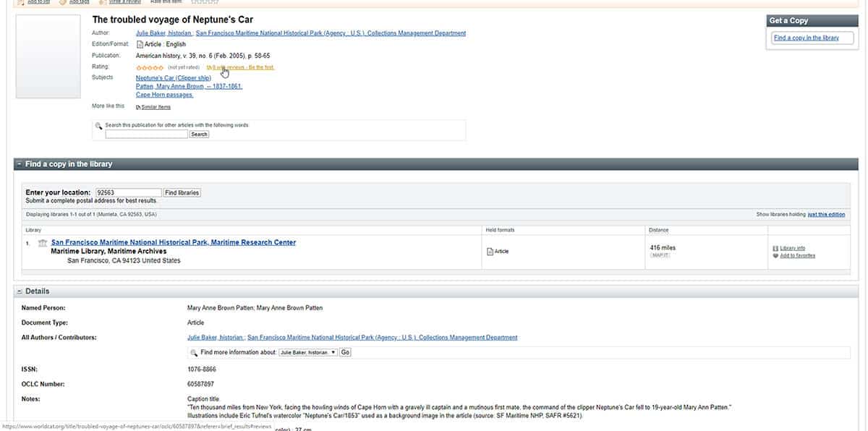Collapse the 'Find a copy in the library' section
Image resolution: width=868 pixels, height=431 pixels.
(20, 164)
